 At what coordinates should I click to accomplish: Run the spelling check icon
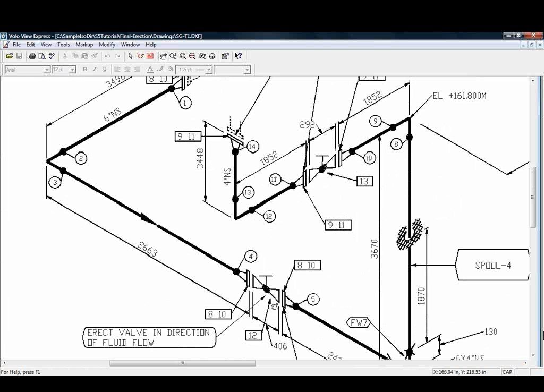tap(52, 56)
